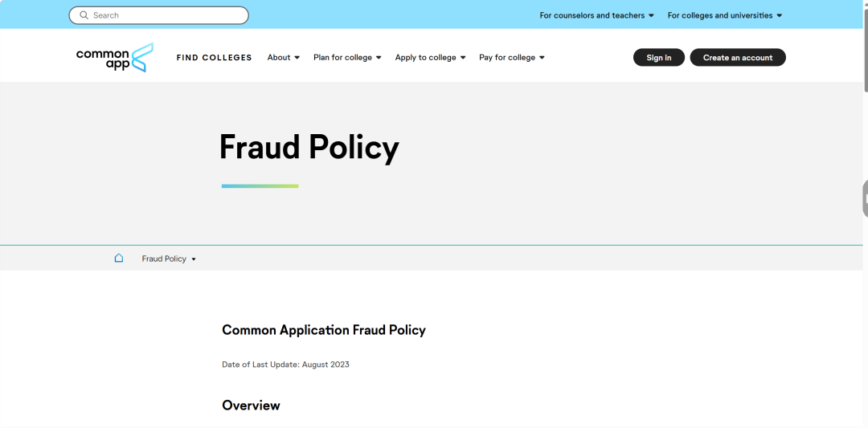868x428 pixels.
Task: Expand the Fraud Policy breadcrumb dropdown
Action: (x=194, y=259)
